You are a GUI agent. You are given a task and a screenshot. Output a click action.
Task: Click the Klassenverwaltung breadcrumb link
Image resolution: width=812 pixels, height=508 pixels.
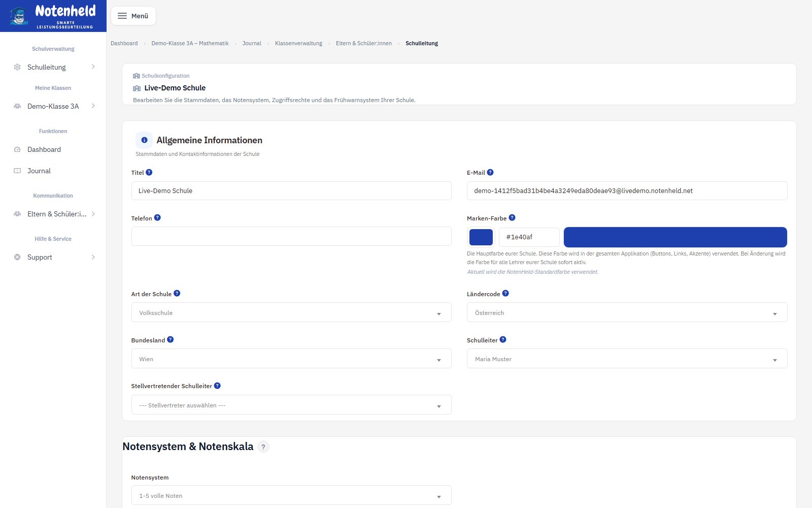pos(298,43)
